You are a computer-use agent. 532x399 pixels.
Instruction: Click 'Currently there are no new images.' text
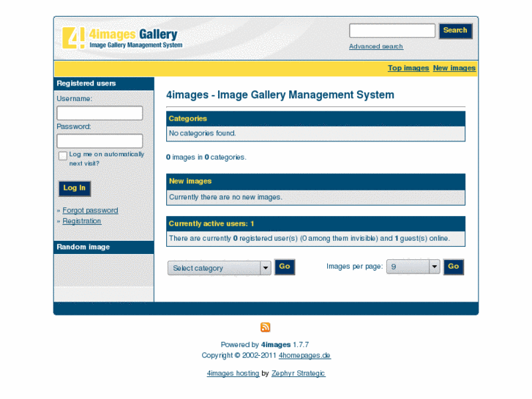pos(225,197)
